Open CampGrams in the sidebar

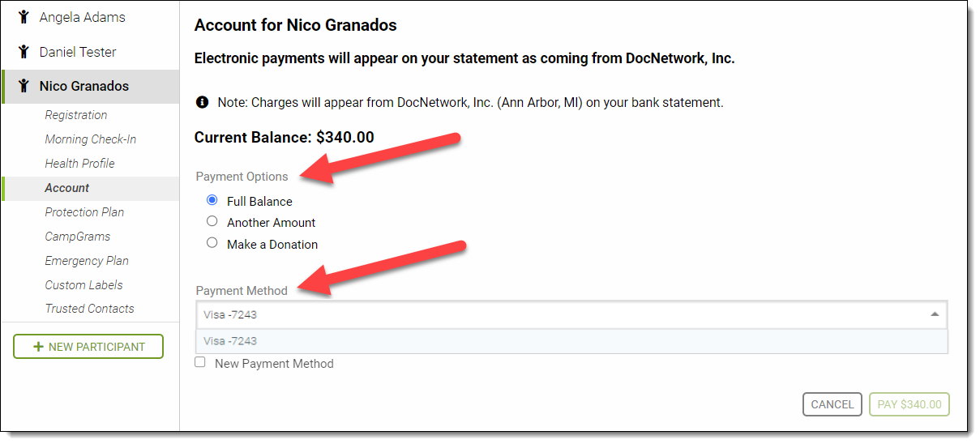pyautogui.click(x=78, y=237)
